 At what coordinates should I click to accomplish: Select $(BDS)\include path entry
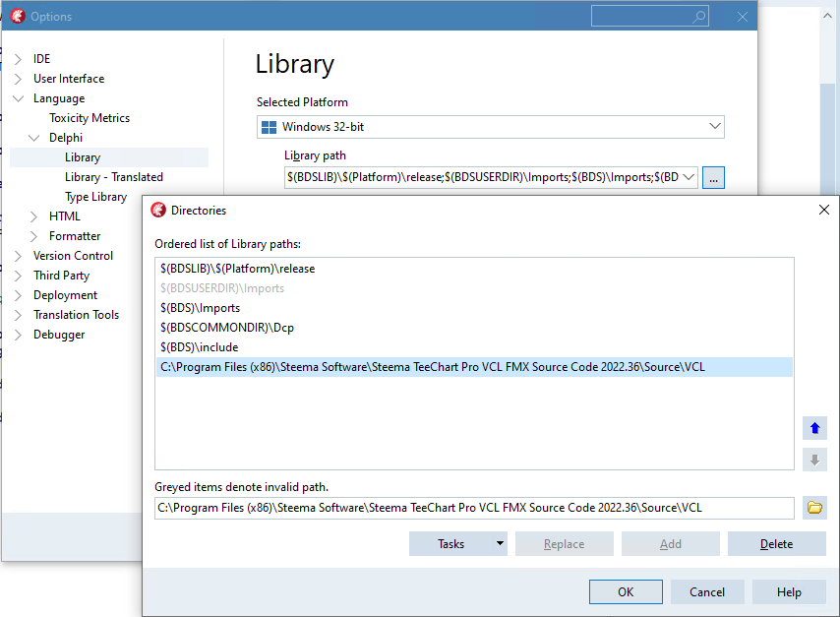(x=474, y=347)
